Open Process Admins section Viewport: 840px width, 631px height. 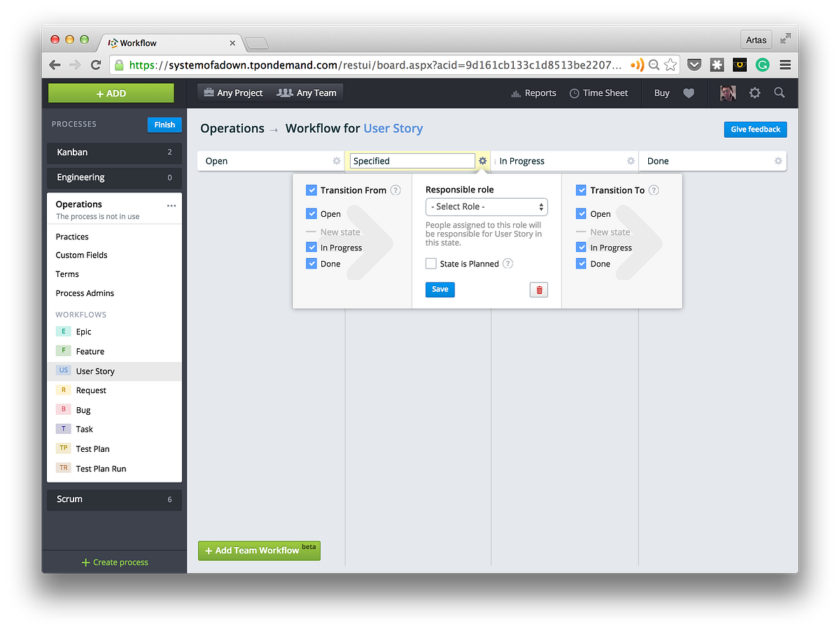click(x=85, y=293)
